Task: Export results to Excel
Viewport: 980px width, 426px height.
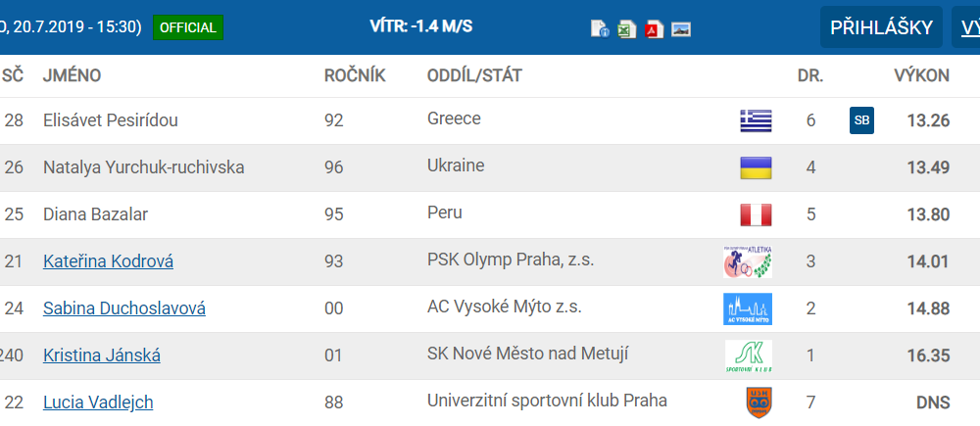Action: [x=627, y=28]
